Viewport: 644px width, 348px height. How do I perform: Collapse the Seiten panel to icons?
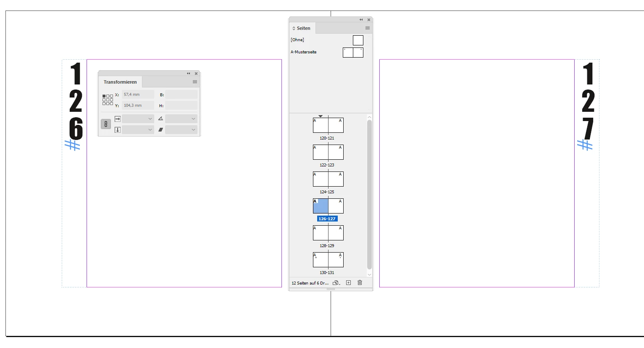tap(361, 20)
